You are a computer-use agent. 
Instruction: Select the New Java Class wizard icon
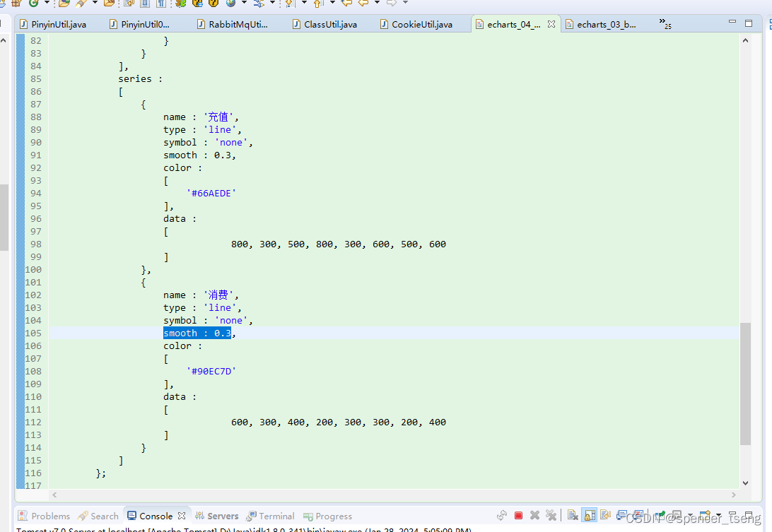(32, 6)
